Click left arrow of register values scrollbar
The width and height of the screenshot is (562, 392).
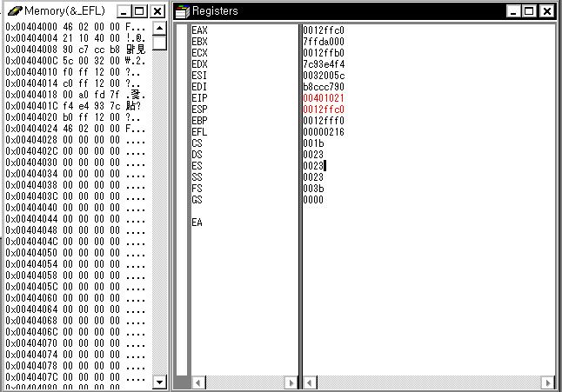(310, 382)
